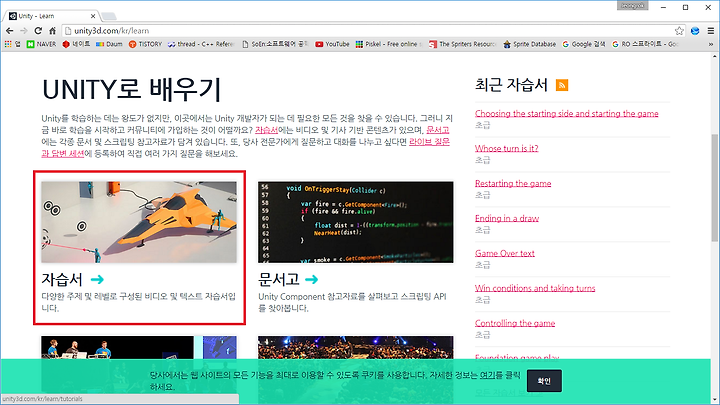The width and height of the screenshot is (720, 405).
Task: Open 'Choosing the starting side' tutorial link
Action: click(567, 113)
